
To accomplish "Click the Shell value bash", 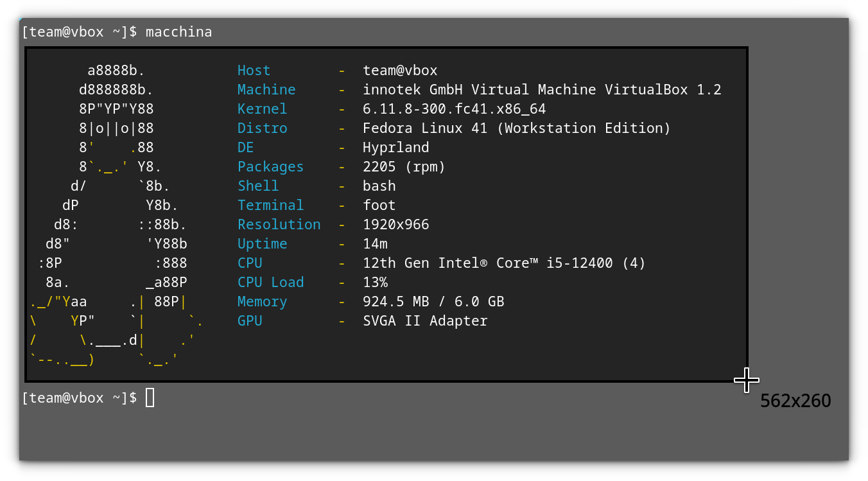I will (x=379, y=186).
